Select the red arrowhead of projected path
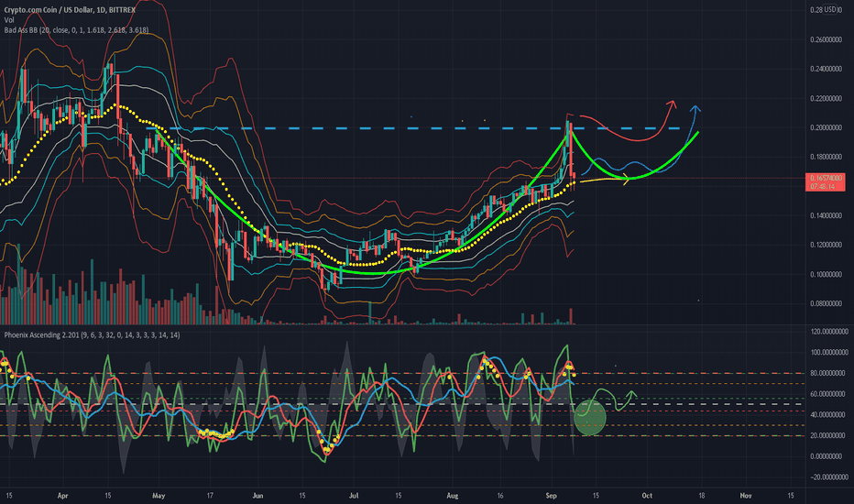 point(672,104)
